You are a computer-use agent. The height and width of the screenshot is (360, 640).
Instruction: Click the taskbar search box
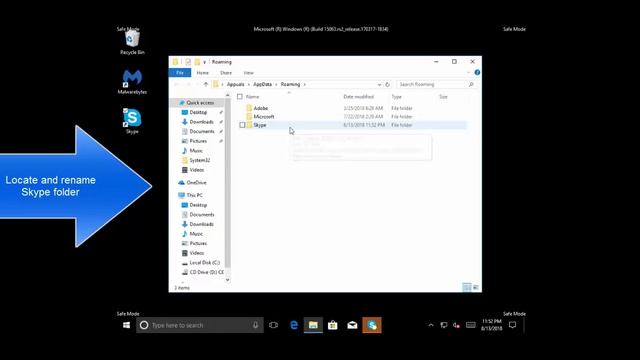click(200, 325)
